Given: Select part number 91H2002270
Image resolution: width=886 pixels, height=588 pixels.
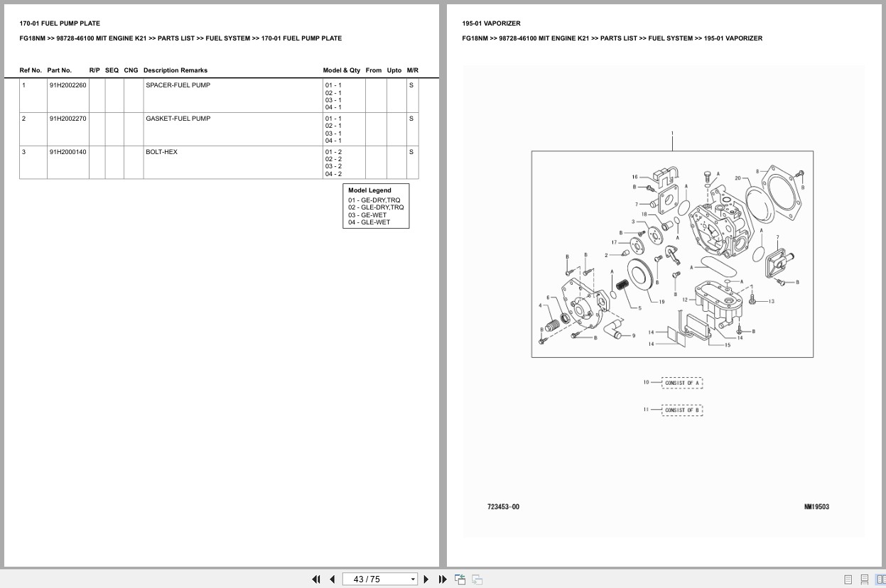Looking at the screenshot, I should tap(68, 119).
